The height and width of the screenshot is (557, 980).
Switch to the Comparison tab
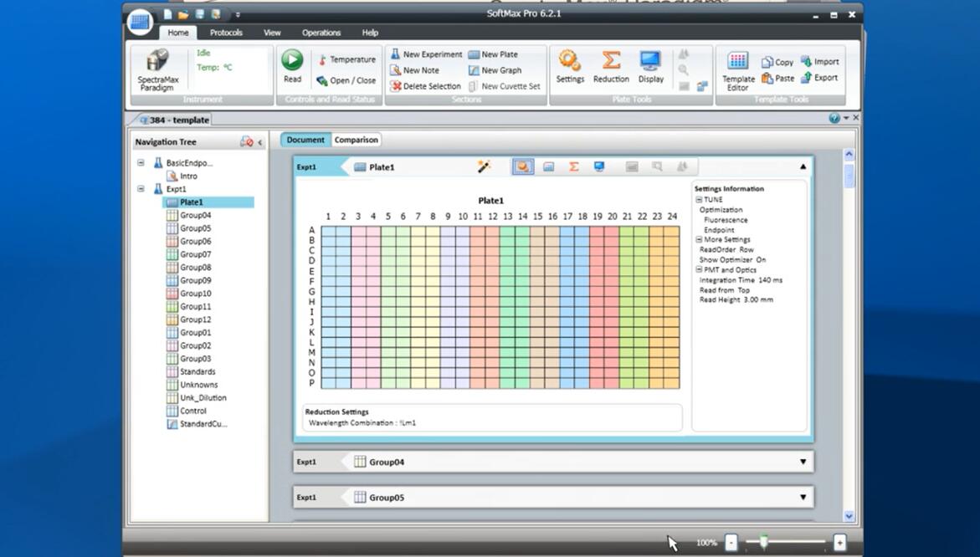click(357, 140)
